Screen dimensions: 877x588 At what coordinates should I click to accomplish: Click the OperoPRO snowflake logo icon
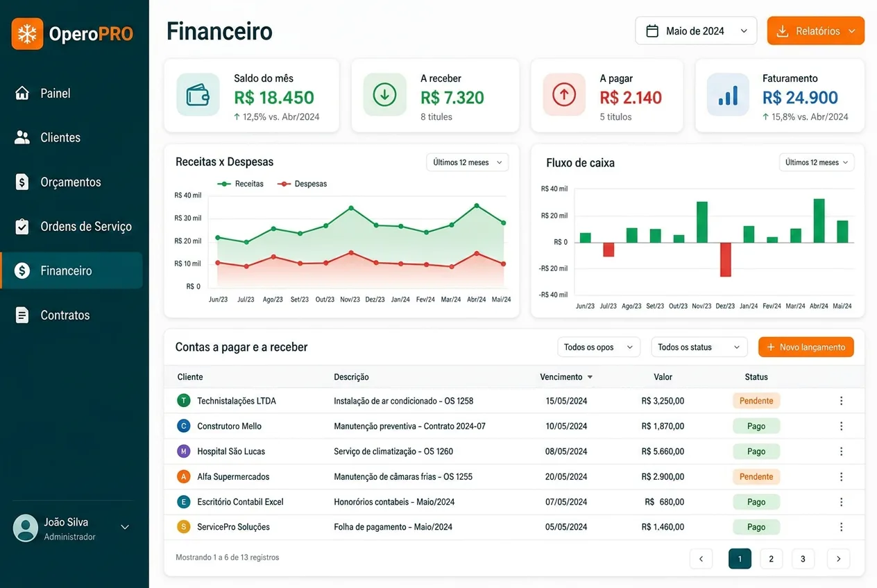point(27,33)
